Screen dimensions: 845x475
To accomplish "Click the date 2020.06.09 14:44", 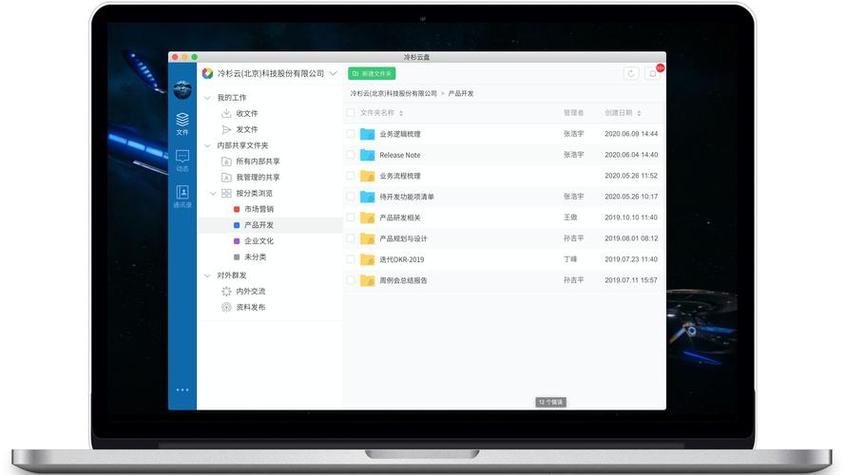I will coord(631,134).
